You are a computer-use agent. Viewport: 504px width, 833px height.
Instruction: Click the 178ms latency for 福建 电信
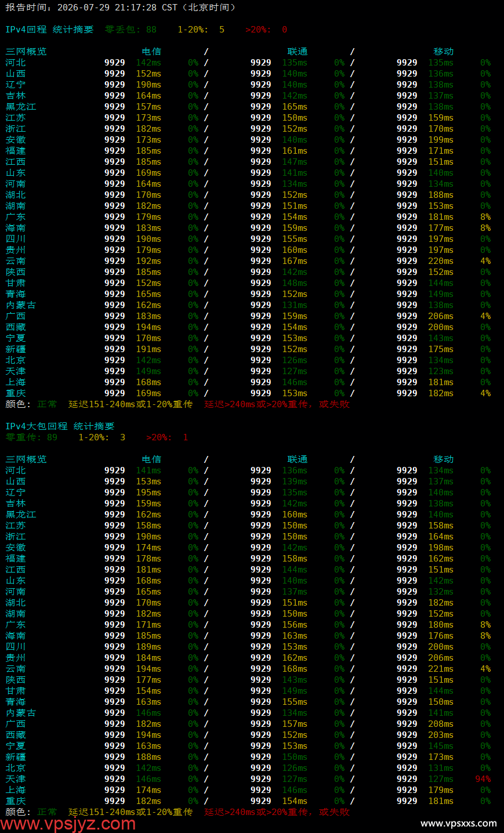[x=148, y=559]
